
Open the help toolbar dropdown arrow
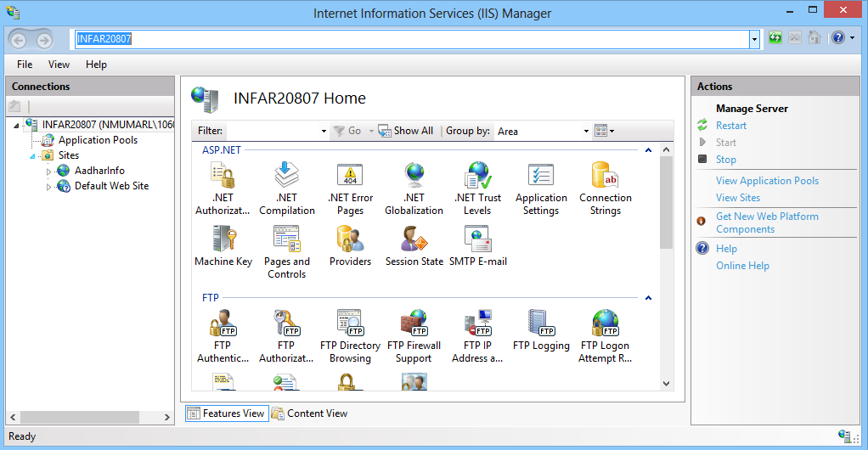(x=853, y=38)
